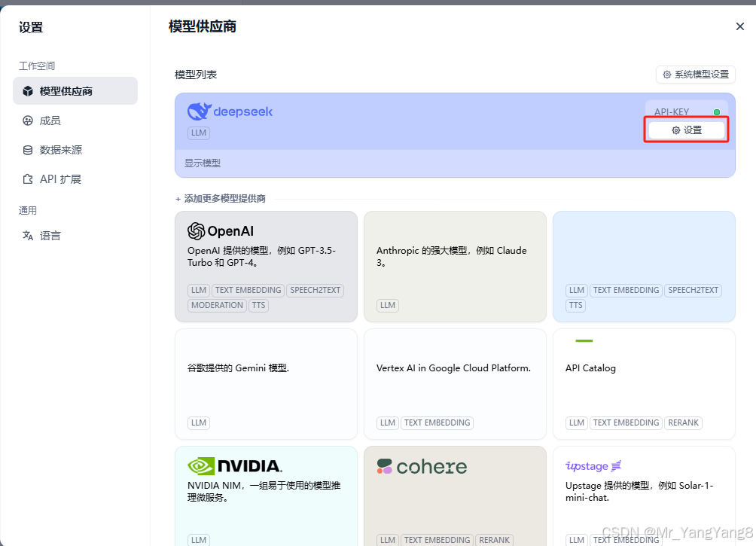756x546 pixels.
Task: Open 系统模型设置 system model settings
Action: tap(695, 75)
